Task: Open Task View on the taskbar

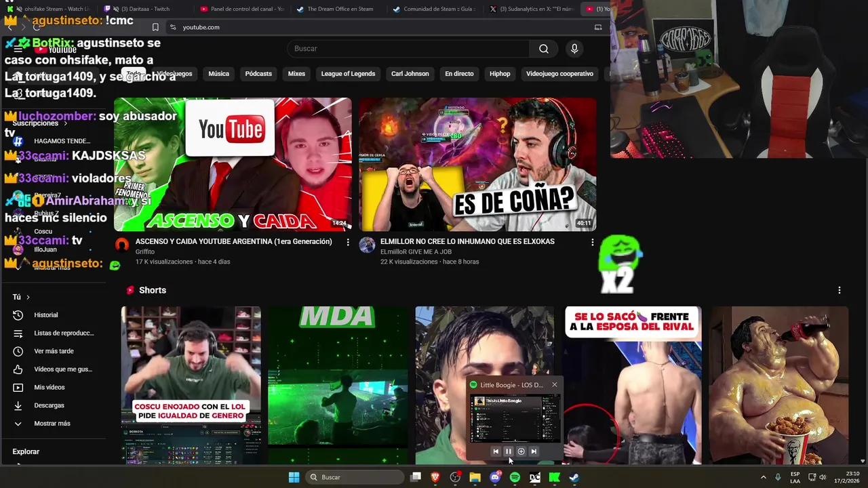Action: (416, 477)
